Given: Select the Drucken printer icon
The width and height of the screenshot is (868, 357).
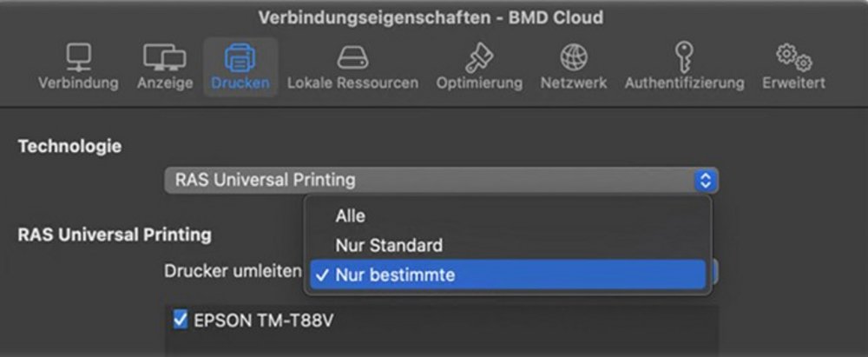Looking at the screenshot, I should click(240, 58).
